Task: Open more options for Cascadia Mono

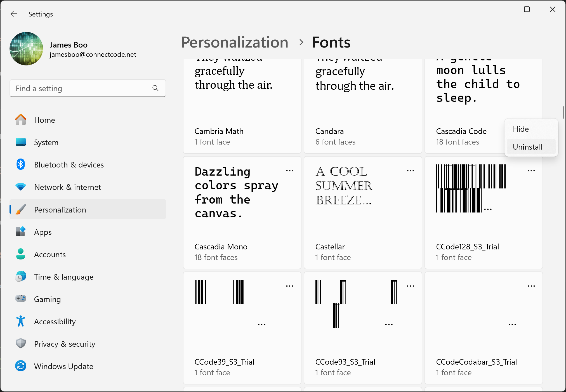Action: 290,171
